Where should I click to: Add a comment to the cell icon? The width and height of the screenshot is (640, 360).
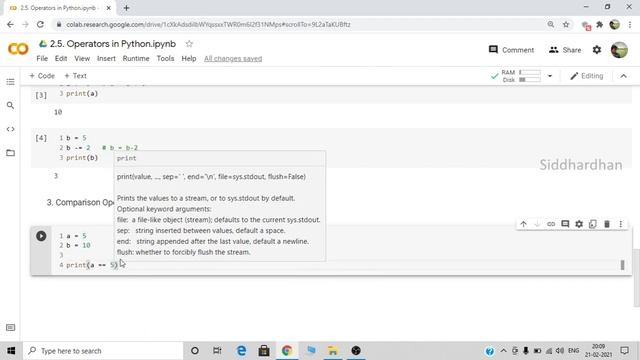pos(565,224)
